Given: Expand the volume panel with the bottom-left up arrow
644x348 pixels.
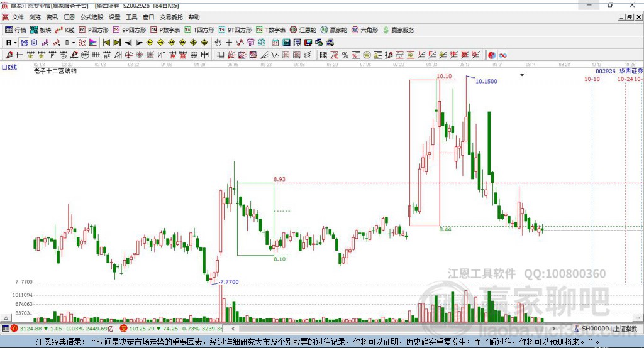Looking at the screenshot, I should (6, 318).
